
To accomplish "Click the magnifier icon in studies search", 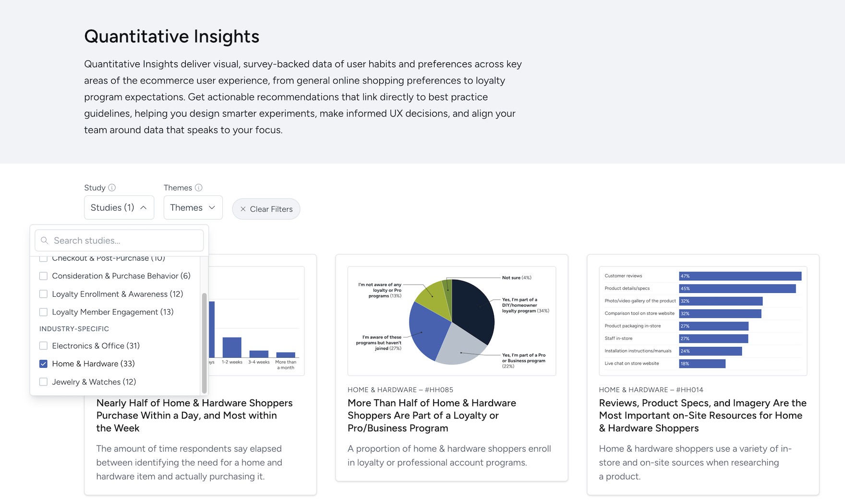I will click(45, 240).
